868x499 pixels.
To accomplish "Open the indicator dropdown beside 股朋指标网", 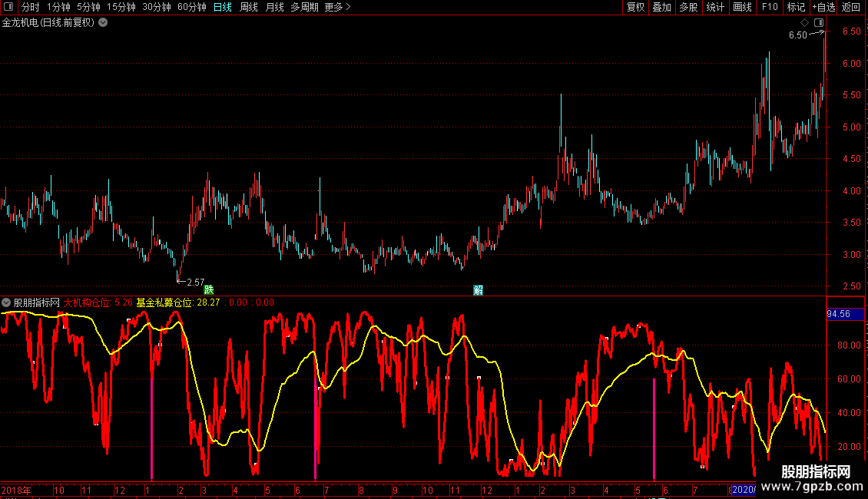I will coord(6,302).
